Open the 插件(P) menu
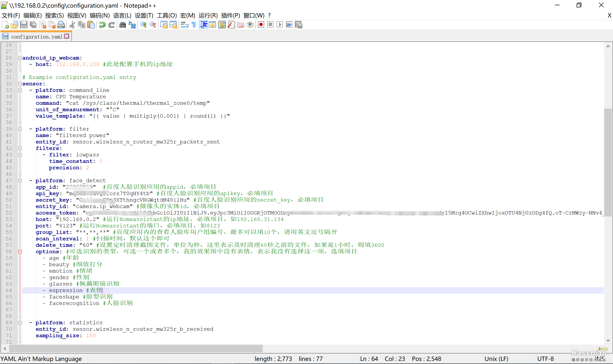Screen dimensions: 613x364 coord(231,16)
